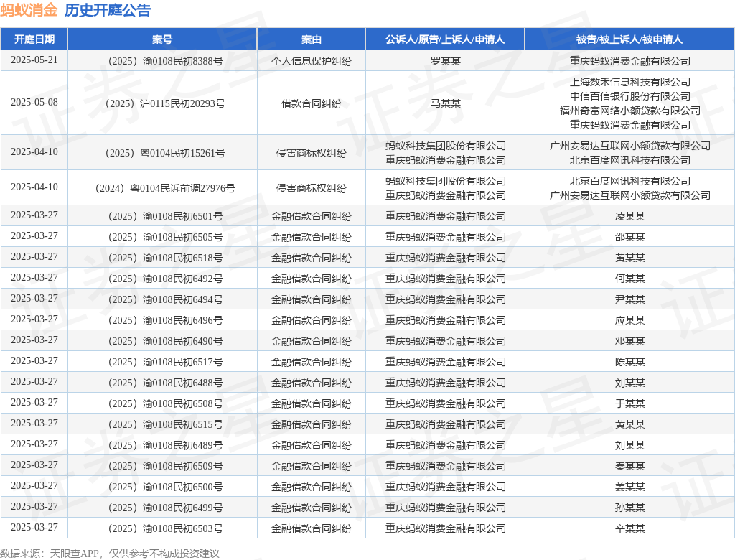Select the date 2025-05-21
The image size is (735, 560).
34,60
